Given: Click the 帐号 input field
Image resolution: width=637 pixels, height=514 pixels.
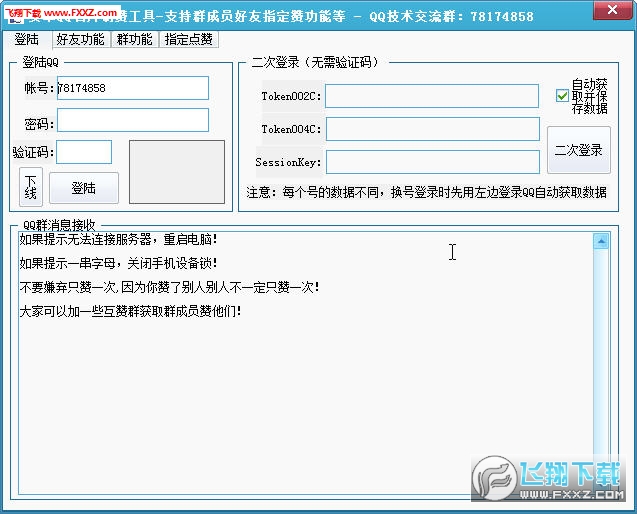Looking at the screenshot, I should 133,88.
